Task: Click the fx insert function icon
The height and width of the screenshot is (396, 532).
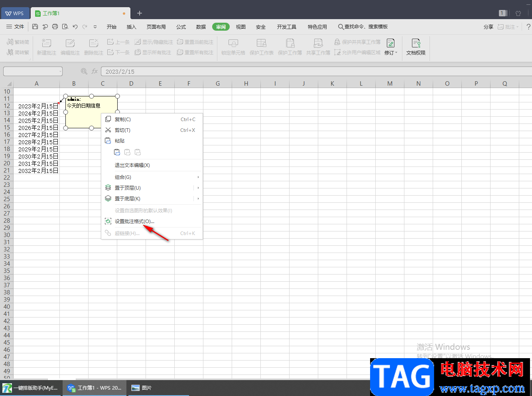Action: 95,71
